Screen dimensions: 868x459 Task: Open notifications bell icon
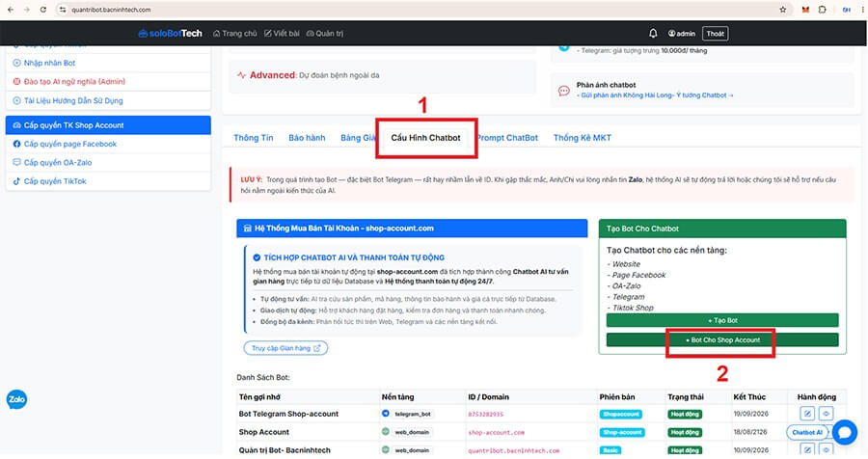click(x=653, y=33)
